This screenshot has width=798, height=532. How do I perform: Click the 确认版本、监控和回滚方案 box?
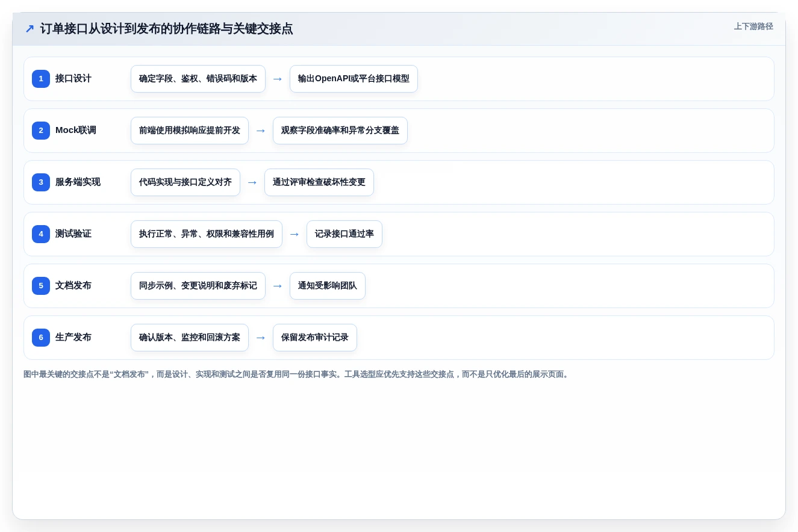(190, 338)
